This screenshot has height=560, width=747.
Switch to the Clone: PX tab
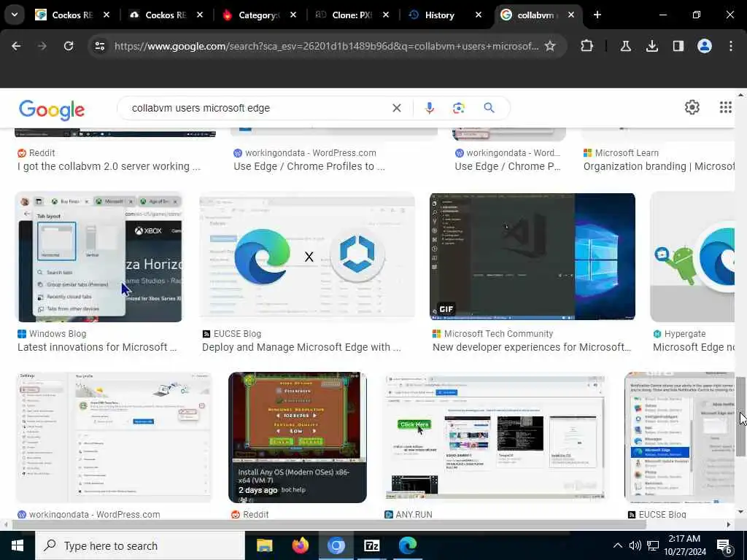pyautogui.click(x=352, y=15)
